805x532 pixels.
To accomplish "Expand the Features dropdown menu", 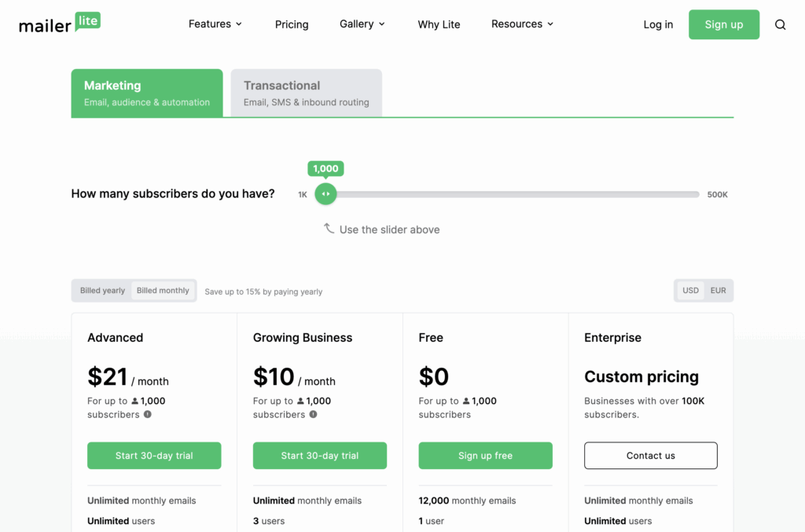I will coord(215,24).
